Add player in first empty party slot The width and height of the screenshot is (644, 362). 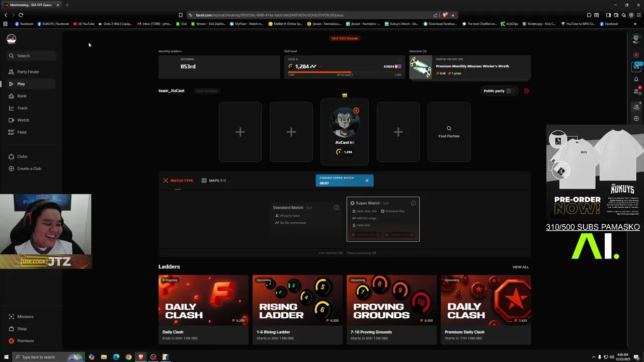240,132
